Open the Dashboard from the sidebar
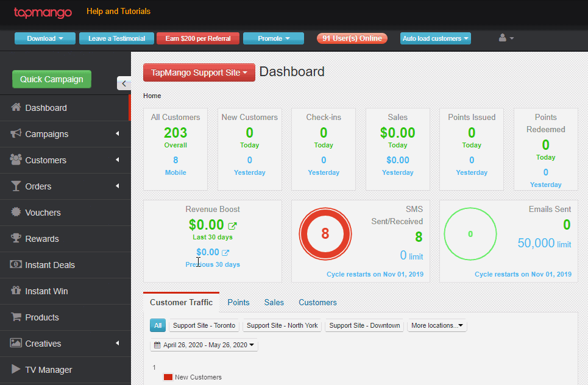 [x=16, y=107]
